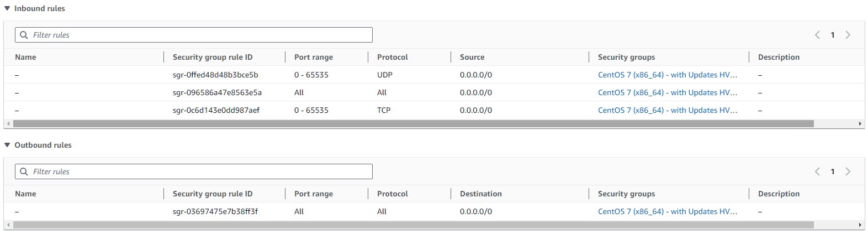Click outbound table scroll left arrow
The height and width of the screenshot is (234, 868).
click(8, 225)
